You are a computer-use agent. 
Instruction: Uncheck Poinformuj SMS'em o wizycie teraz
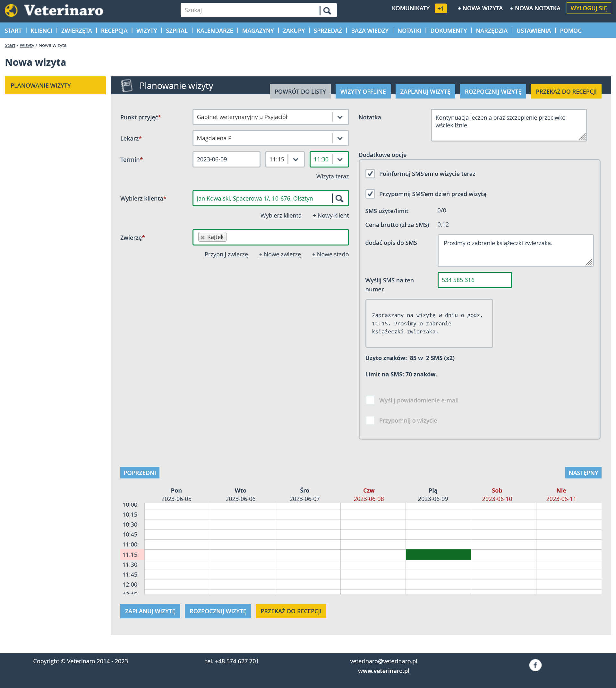point(370,174)
